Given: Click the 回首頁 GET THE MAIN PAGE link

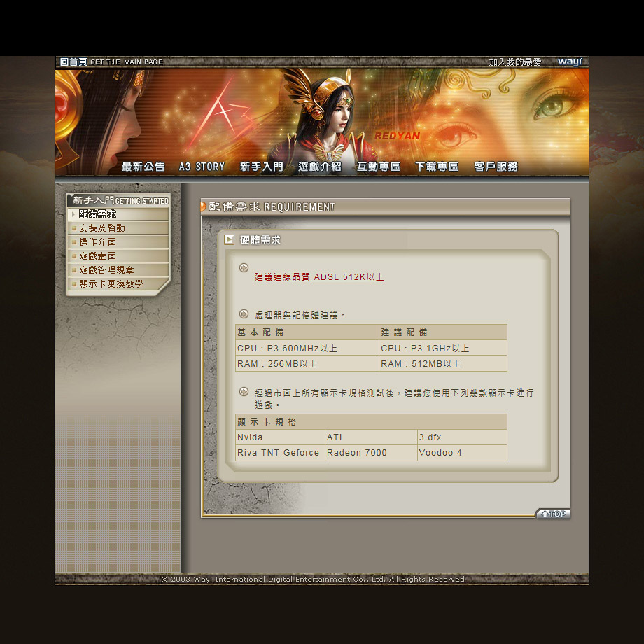Looking at the screenshot, I should (111, 62).
